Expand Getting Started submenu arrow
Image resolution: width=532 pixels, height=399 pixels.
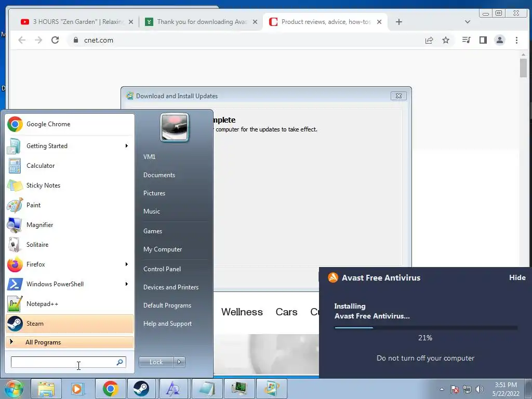(127, 146)
